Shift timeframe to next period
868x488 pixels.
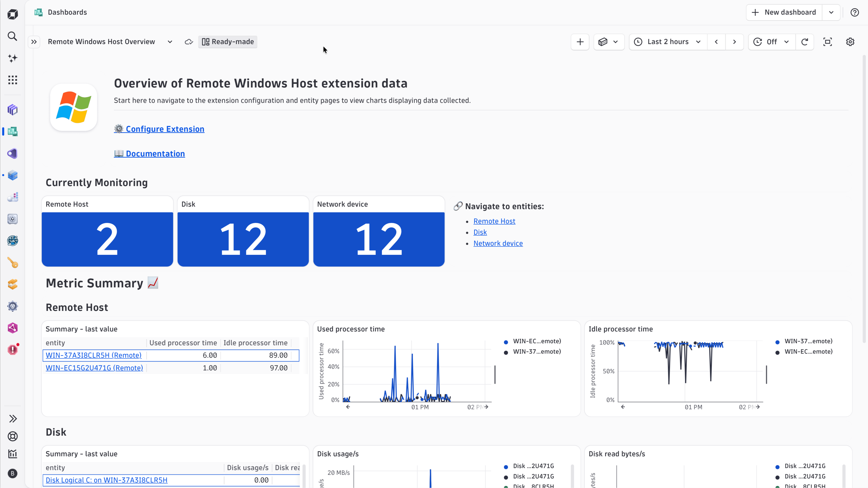[735, 42]
